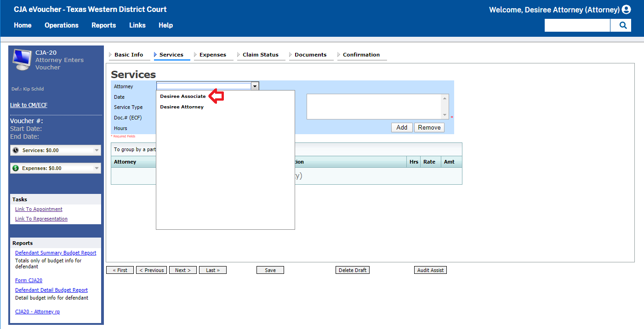Open the Defendant Summary Budget Report link
This screenshot has height=329, width=644.
[56, 252]
